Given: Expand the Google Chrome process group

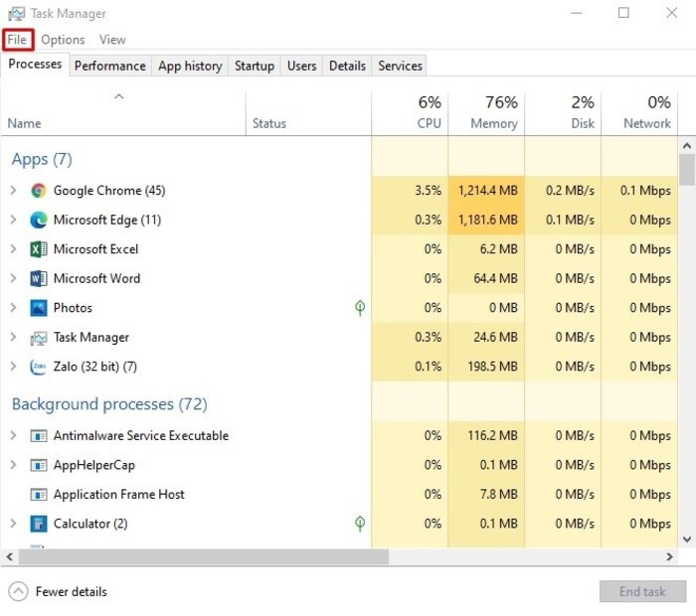Looking at the screenshot, I should click(13, 191).
